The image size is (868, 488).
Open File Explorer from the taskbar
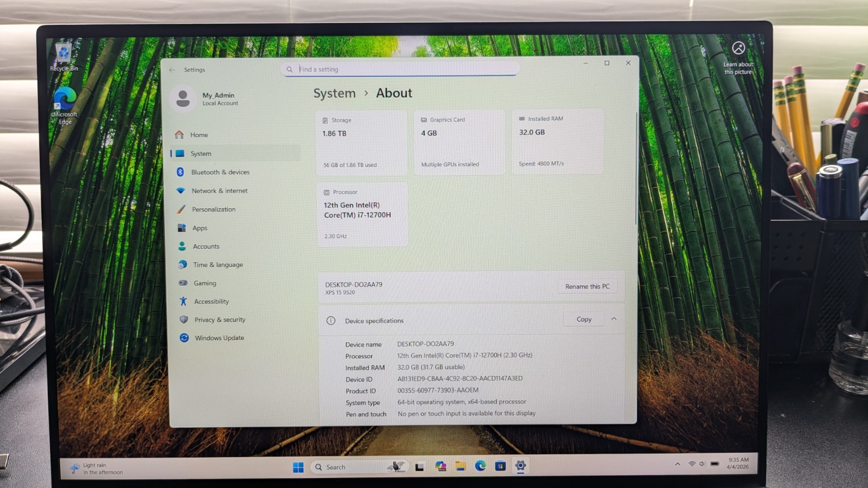(461, 466)
